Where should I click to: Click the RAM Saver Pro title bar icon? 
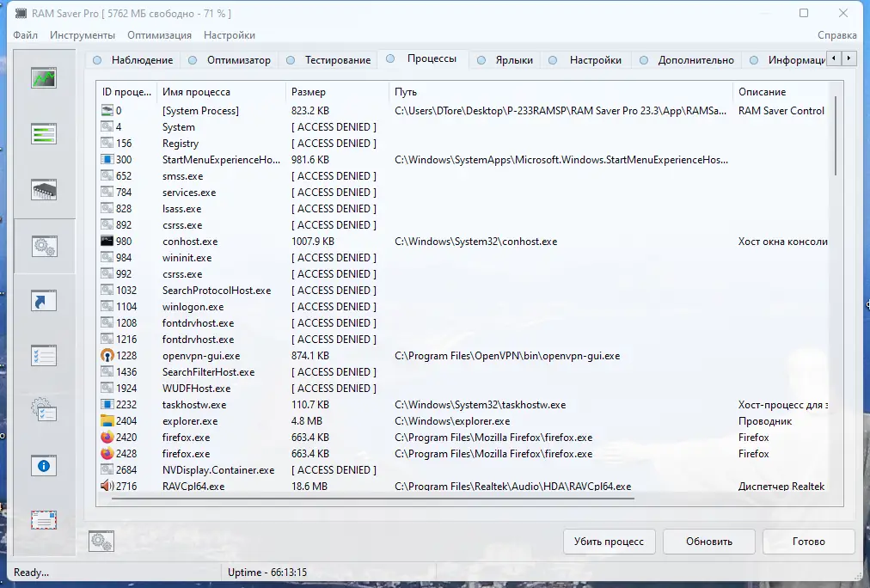(21, 13)
